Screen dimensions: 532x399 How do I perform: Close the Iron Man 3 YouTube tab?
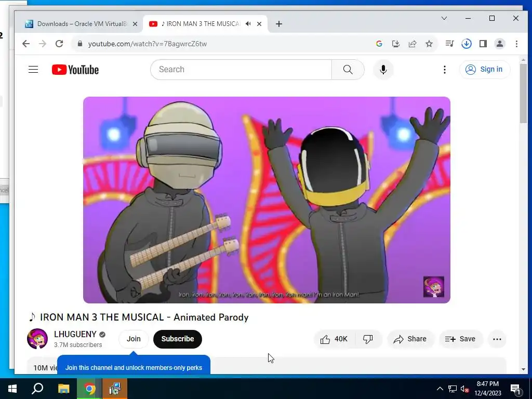[259, 24]
